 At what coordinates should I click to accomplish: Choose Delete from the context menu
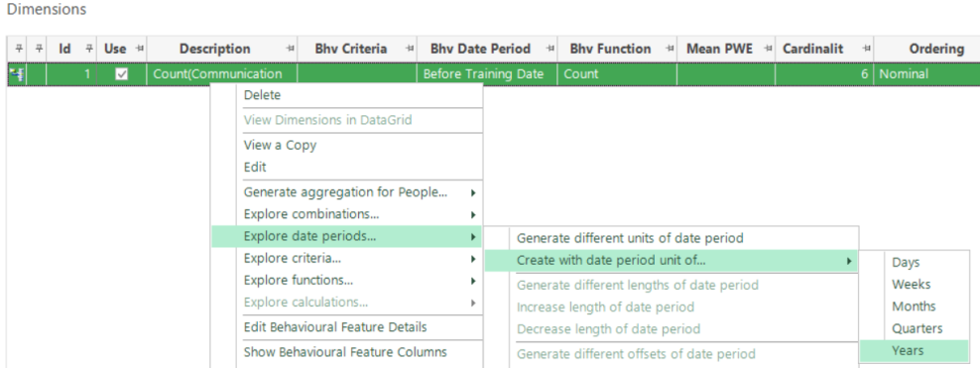point(347,95)
